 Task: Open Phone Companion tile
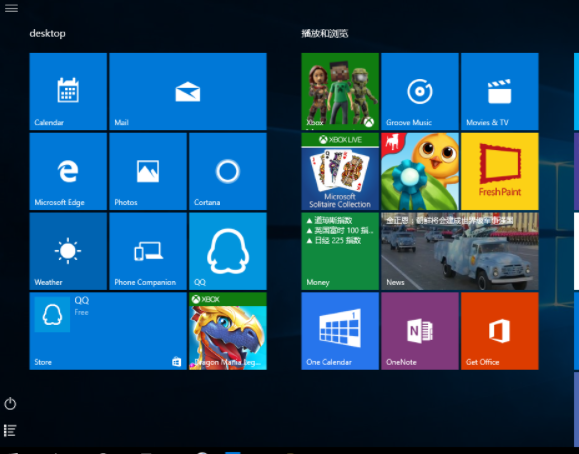(x=148, y=251)
